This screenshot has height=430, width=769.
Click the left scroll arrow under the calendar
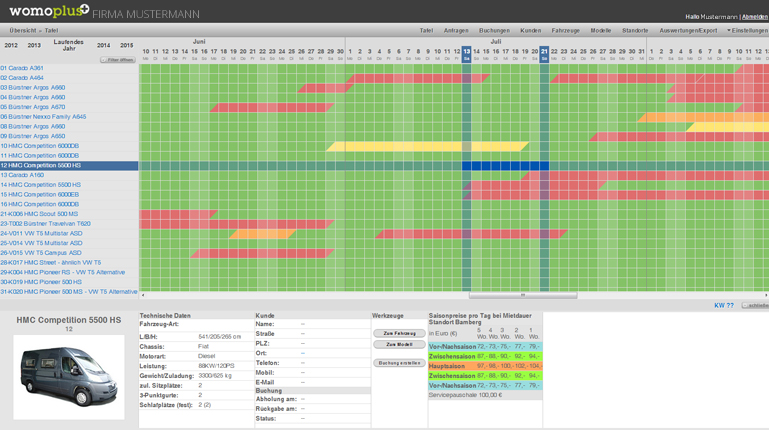coord(143,295)
